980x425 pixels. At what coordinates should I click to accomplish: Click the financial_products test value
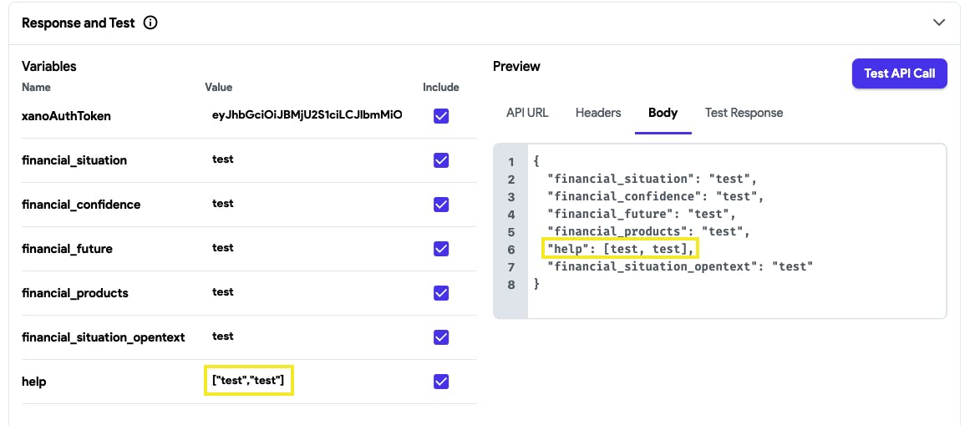(x=223, y=292)
